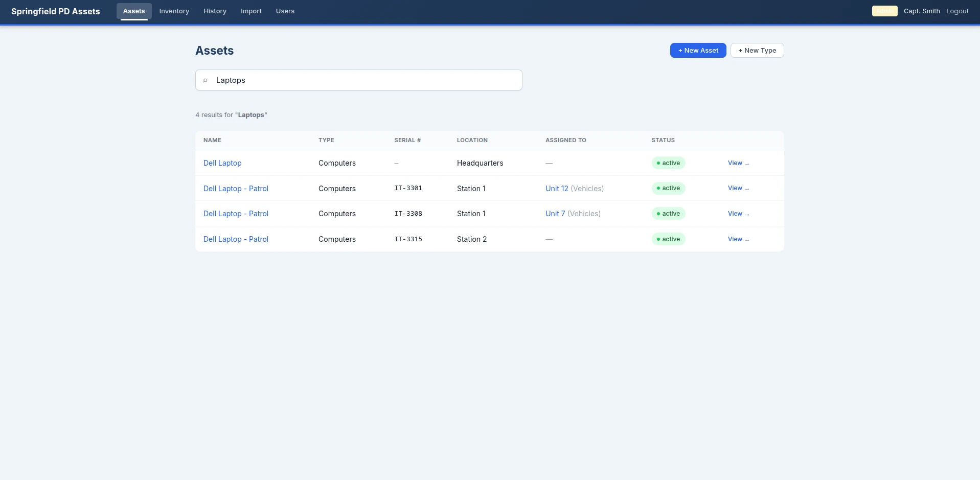This screenshot has height=480, width=980.
Task: Click View for the IT-3301 laptop
Action: (x=738, y=188)
